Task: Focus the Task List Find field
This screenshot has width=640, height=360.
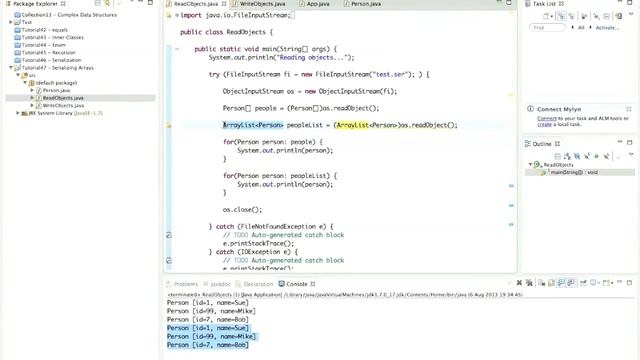Action: 547,28
